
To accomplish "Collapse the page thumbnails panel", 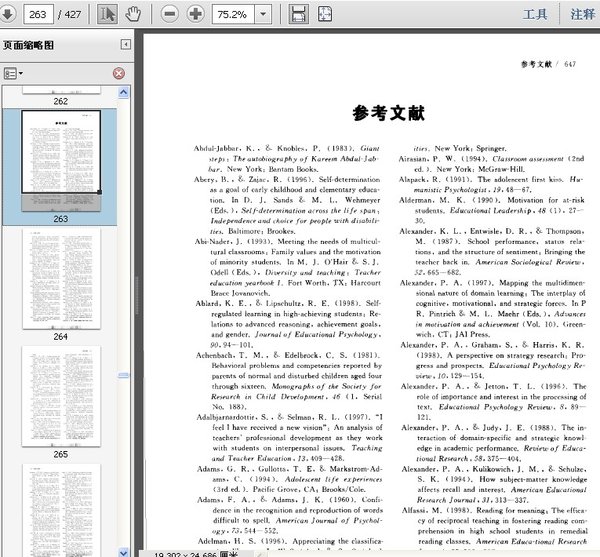I will pos(125,45).
